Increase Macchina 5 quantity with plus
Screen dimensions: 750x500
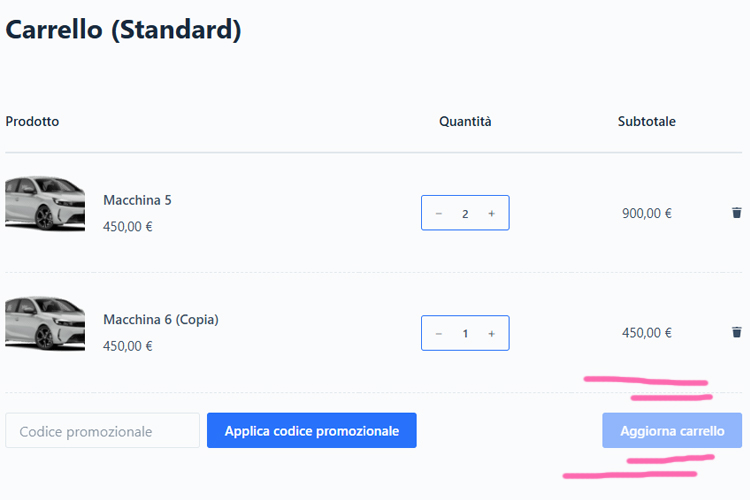coord(491,214)
